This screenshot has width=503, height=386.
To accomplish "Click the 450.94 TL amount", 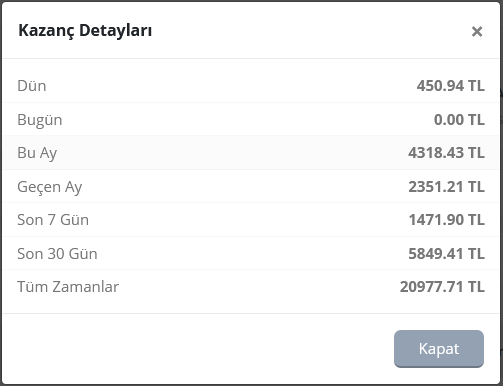I will point(450,86).
